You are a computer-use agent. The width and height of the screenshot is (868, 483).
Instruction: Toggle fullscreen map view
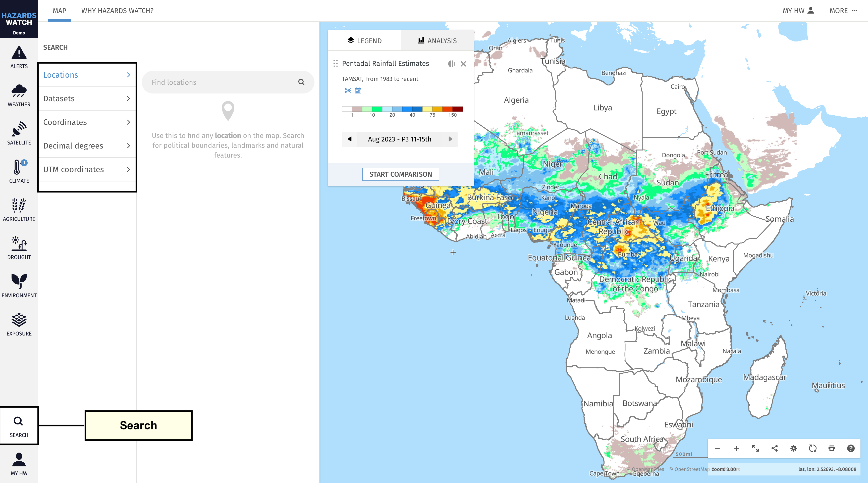[755, 448]
